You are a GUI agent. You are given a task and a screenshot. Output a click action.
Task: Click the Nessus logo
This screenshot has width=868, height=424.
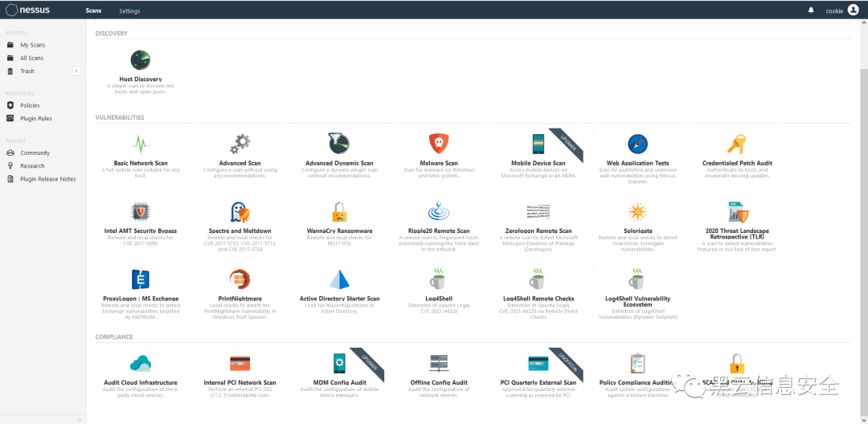click(x=28, y=10)
